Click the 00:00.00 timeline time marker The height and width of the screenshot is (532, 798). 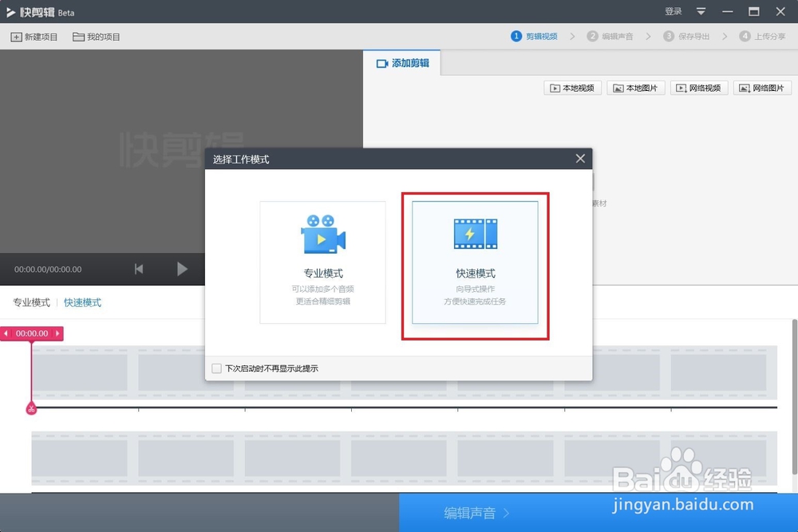click(32, 333)
